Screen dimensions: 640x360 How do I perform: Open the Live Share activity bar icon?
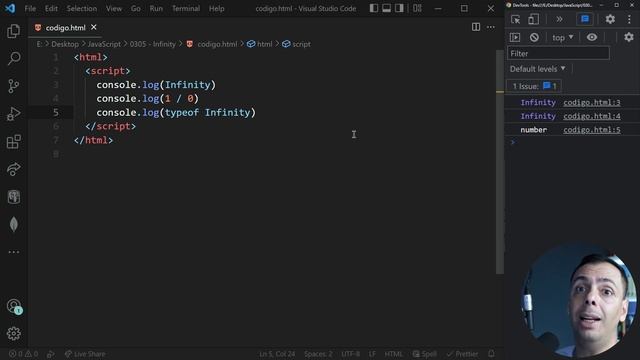(x=13, y=169)
